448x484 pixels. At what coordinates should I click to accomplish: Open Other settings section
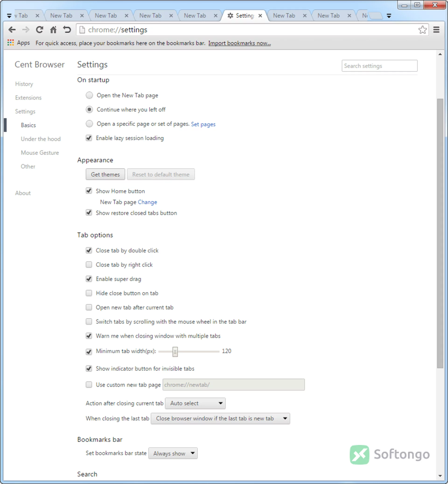pos(28,167)
